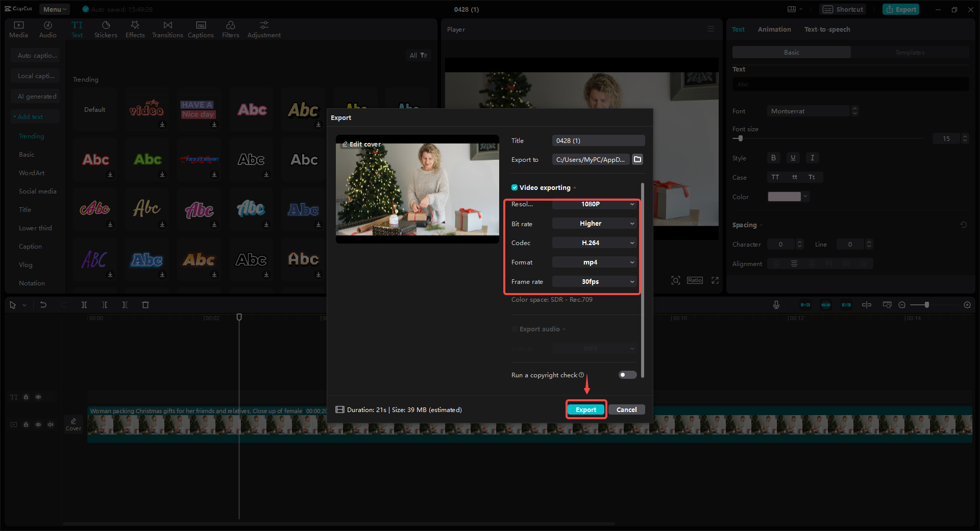Click the Export button in the dialog
980x531 pixels.
point(586,409)
